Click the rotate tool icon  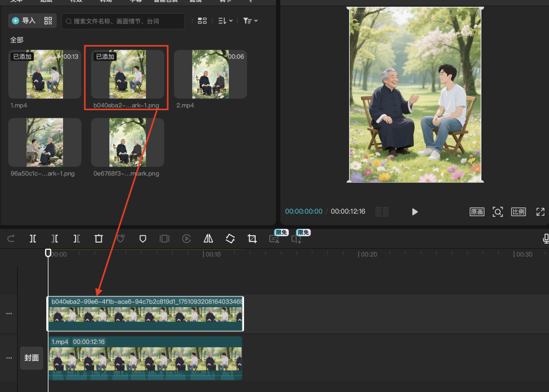pos(230,239)
